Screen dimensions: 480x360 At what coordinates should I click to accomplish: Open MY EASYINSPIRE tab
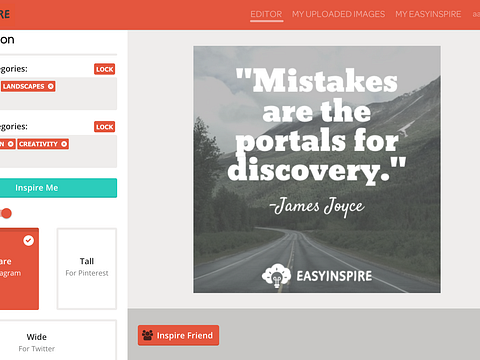[x=428, y=14]
